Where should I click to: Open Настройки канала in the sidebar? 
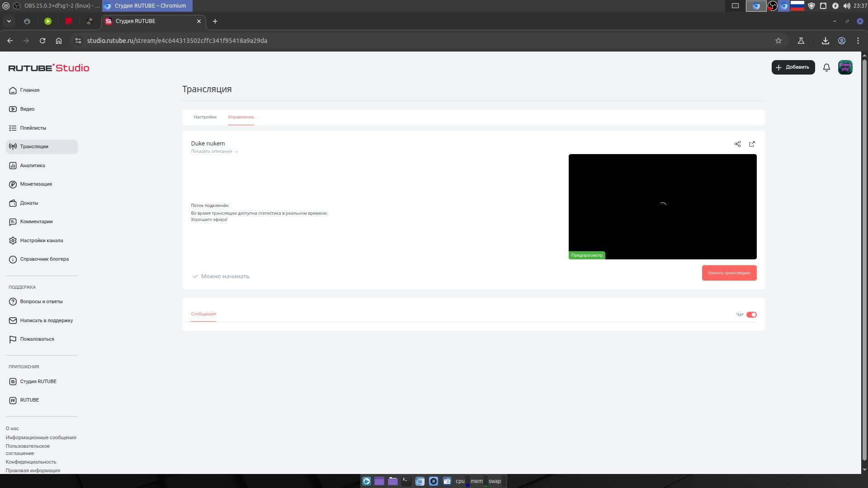(42, 240)
